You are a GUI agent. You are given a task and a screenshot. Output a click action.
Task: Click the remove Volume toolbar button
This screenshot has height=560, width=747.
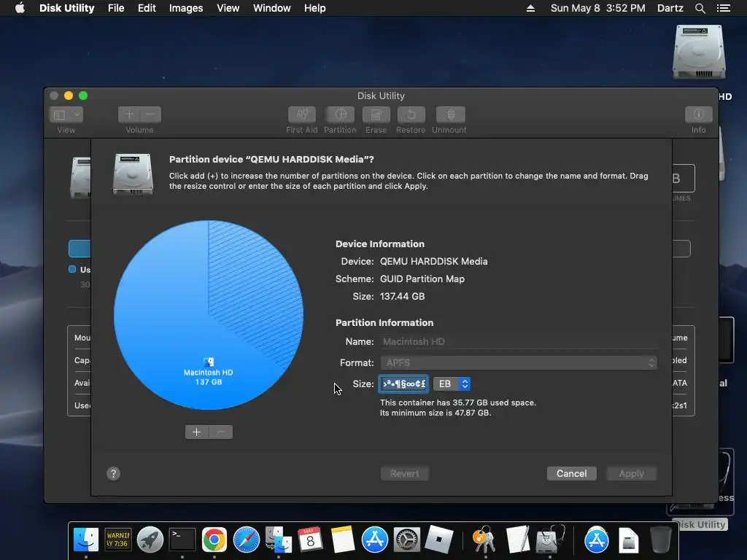tap(150, 114)
